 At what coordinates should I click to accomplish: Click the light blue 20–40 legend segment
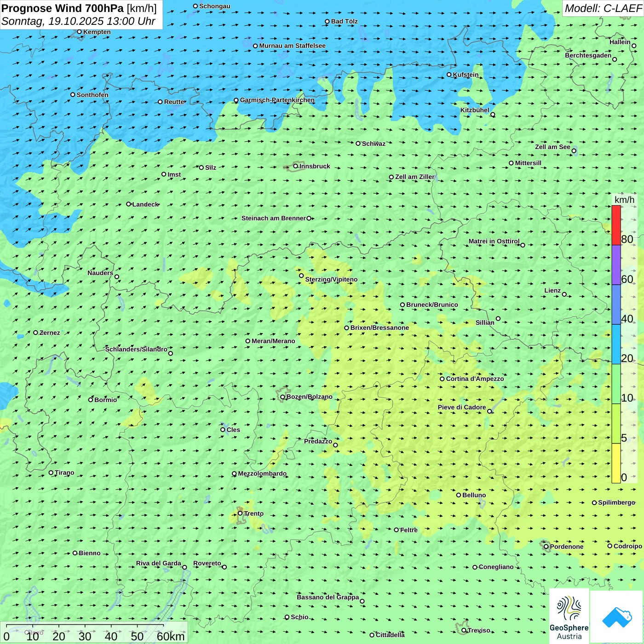coord(616,344)
